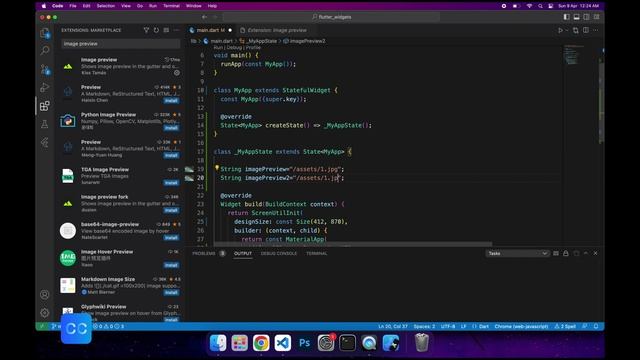This screenshot has width=640, height=360.
Task: Open the Testing flask view
Action: point(45,124)
